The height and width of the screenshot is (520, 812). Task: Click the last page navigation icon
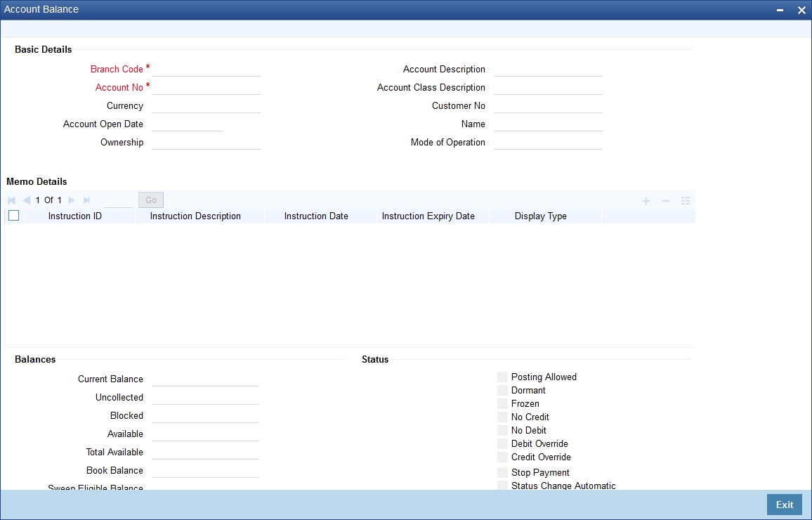coord(86,200)
